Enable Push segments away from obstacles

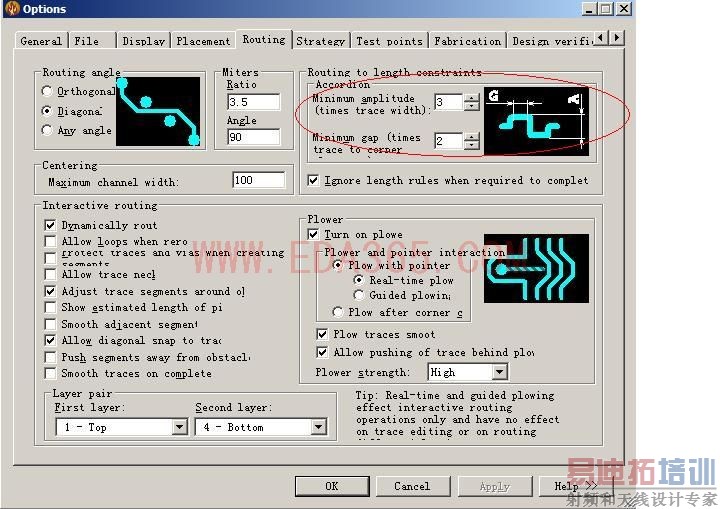(50, 357)
